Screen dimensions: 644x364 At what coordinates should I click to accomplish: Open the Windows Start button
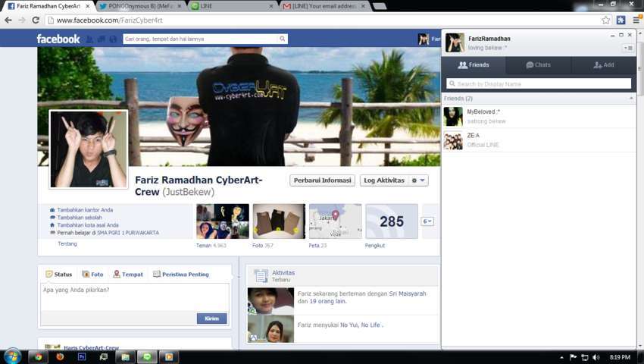tap(12, 356)
